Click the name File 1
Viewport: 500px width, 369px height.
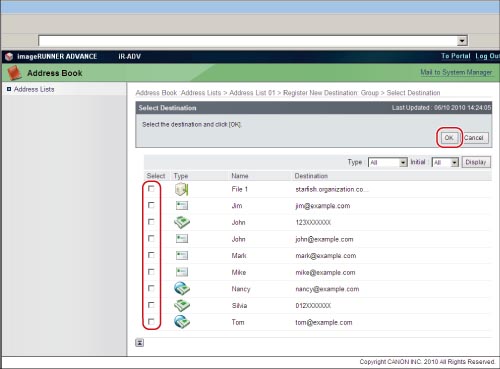click(240, 189)
